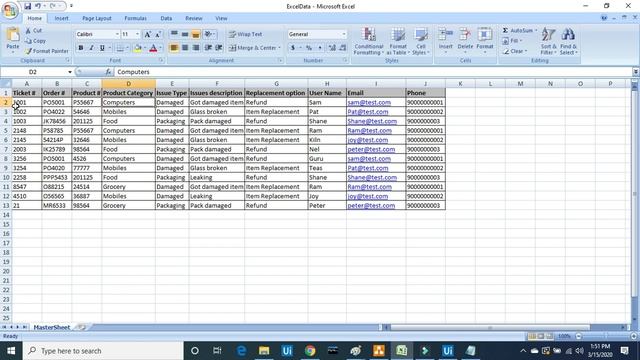
Task: Toggle align text right
Action: pyautogui.click(x=196, y=48)
